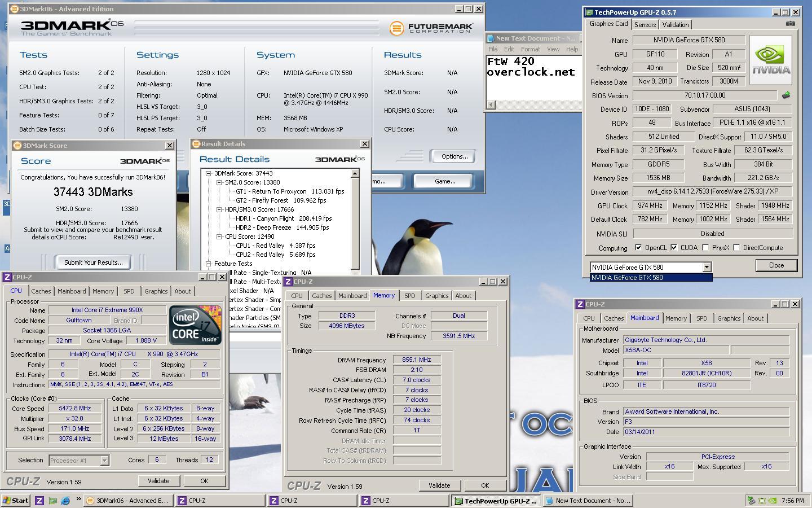The image size is (812, 508).
Task: Toggle the OpenCL checkbox
Action: coord(638,248)
